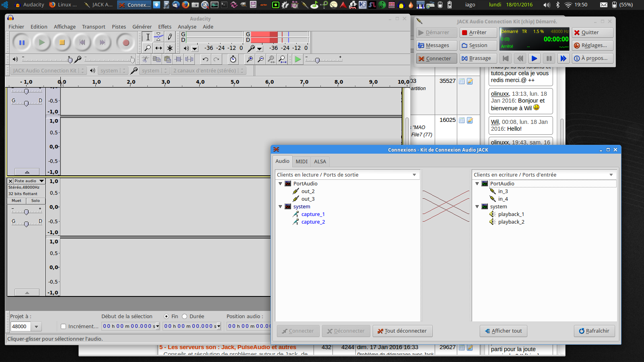The width and height of the screenshot is (644, 362).
Task: Open the Fichier menu
Action: (17, 27)
